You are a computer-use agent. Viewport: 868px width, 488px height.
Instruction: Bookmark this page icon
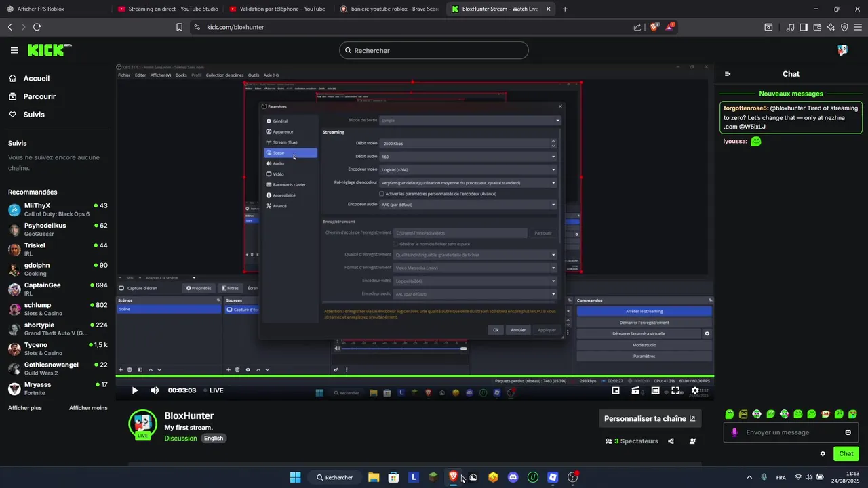click(x=179, y=27)
